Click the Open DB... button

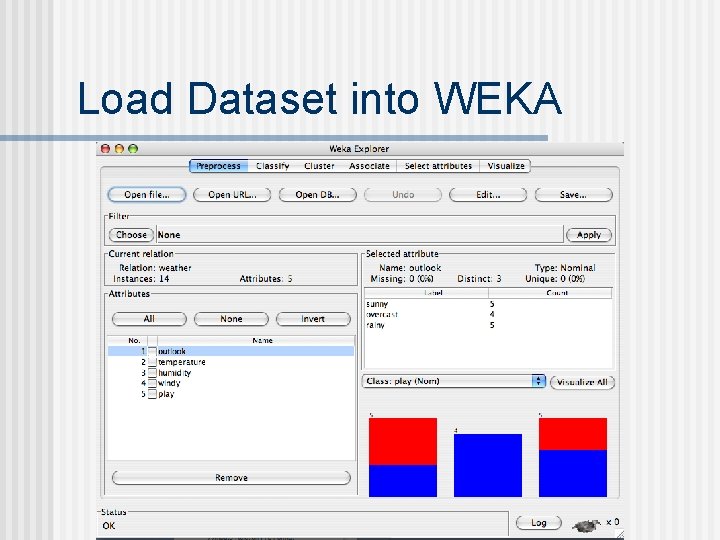point(318,195)
